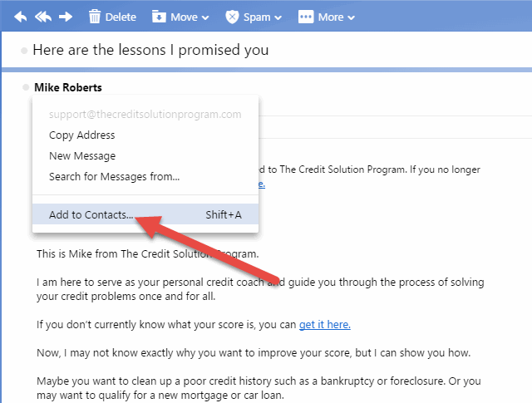The height and width of the screenshot is (403, 532).
Task: Click the Mike Roberts sender name
Action: click(x=68, y=87)
